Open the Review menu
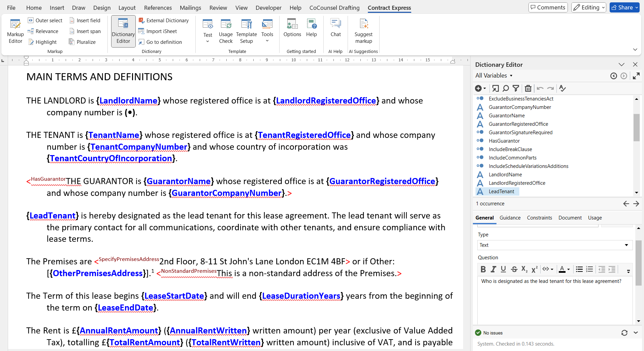This screenshot has height=351, width=644. [x=218, y=7]
